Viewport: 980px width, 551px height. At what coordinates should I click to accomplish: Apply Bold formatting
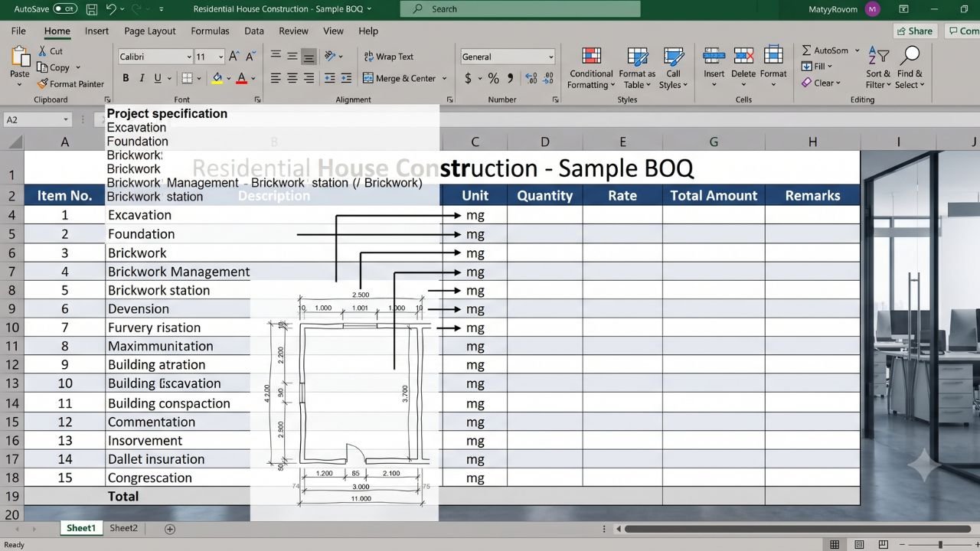pyautogui.click(x=126, y=78)
